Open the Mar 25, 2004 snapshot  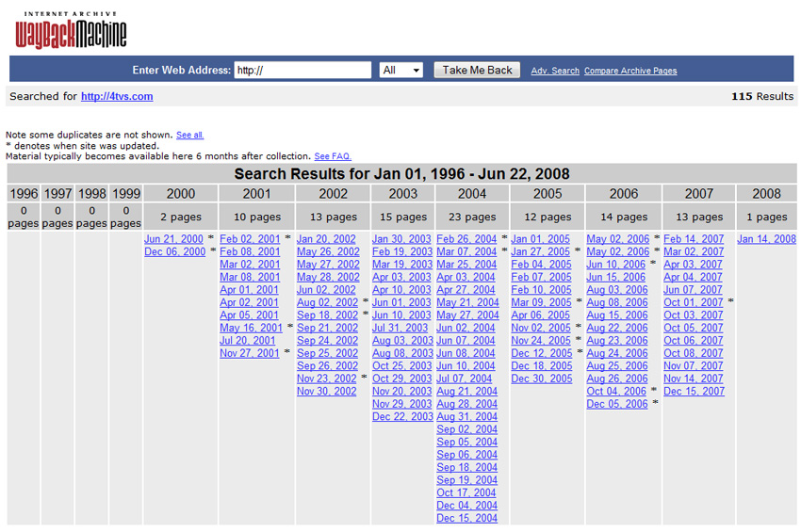(x=466, y=265)
